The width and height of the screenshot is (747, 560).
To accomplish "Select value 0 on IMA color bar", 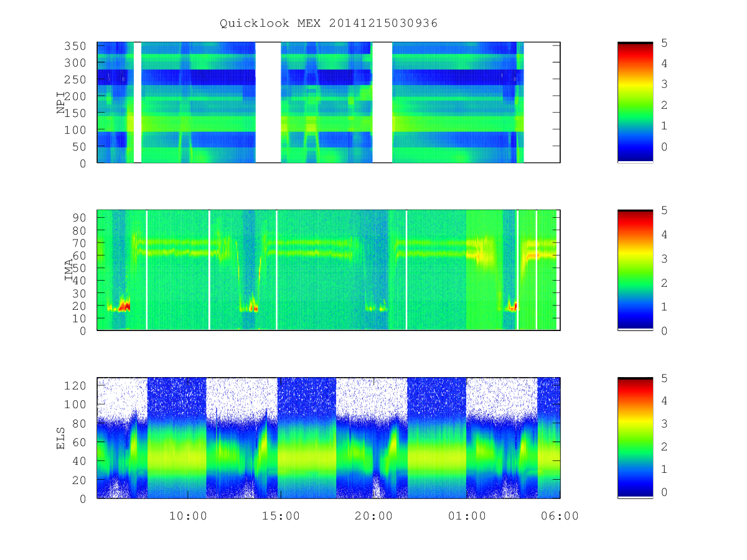I will 664,331.
